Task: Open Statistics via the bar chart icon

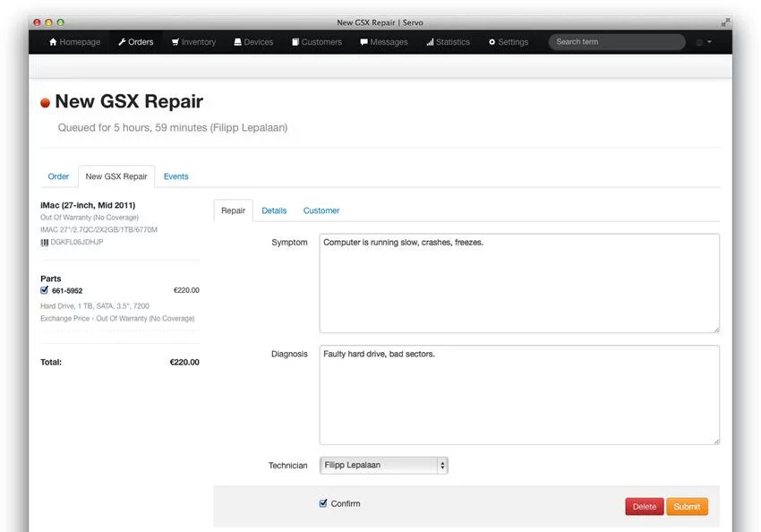Action: [430, 41]
